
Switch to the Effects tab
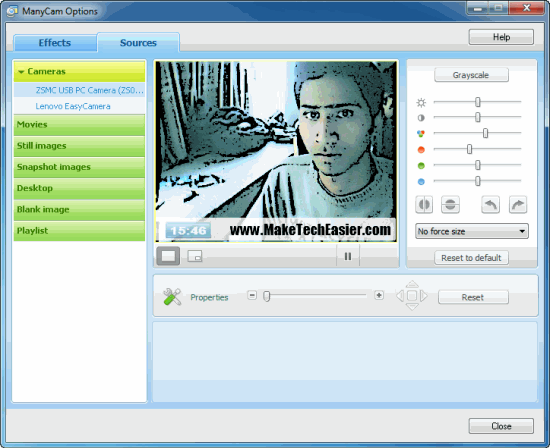click(55, 43)
